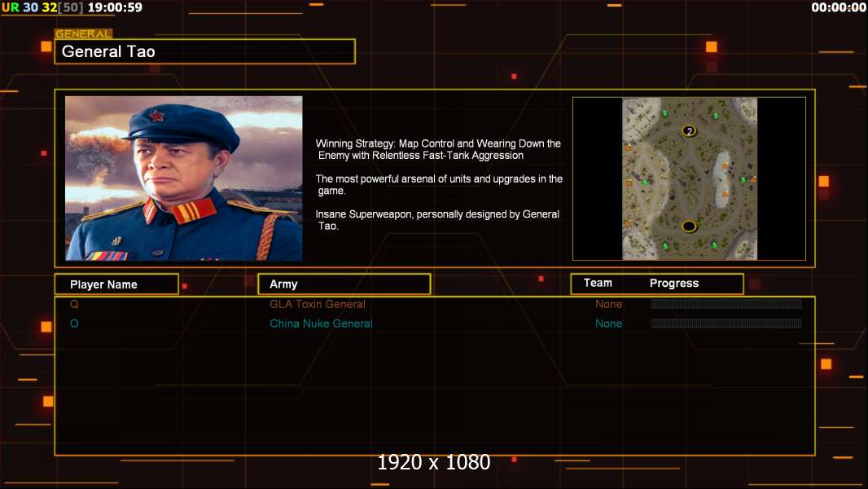
Task: Click the progress bar for GLA Toxin General
Action: tap(726, 303)
